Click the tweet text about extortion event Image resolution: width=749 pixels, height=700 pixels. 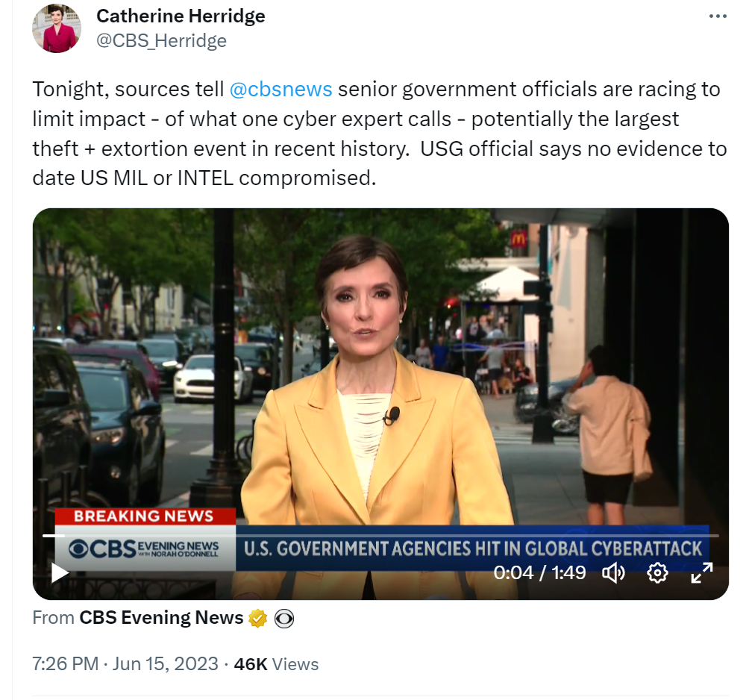pyautogui.click(x=380, y=134)
